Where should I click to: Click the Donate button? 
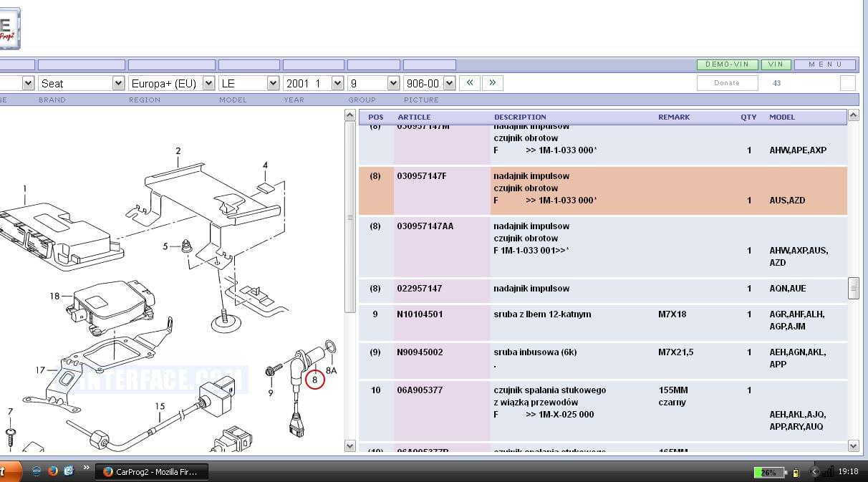(727, 83)
